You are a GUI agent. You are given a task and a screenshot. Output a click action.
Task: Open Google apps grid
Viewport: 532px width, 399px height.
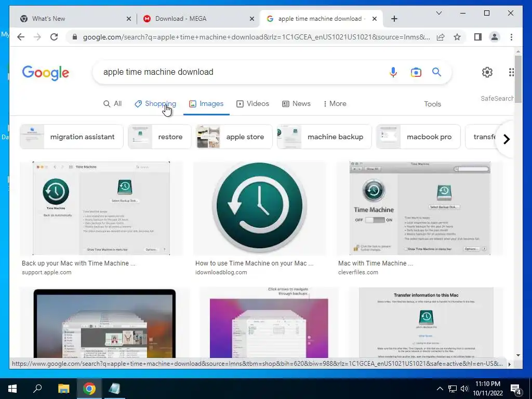pos(511,72)
